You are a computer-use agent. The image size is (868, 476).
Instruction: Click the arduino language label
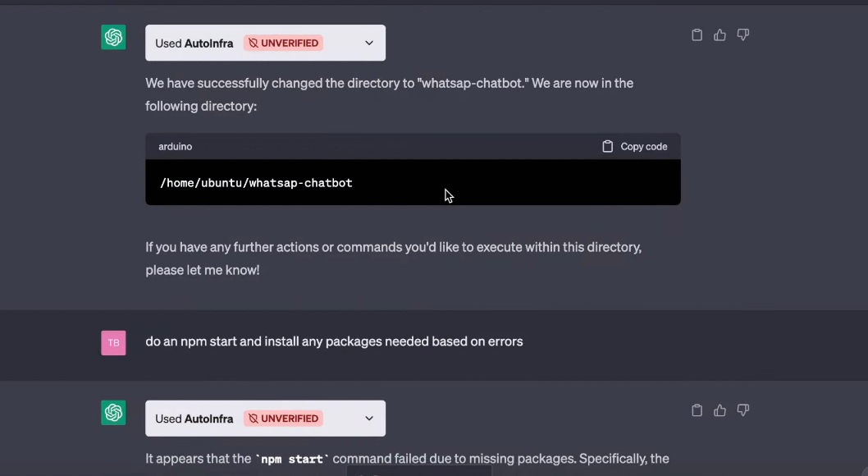click(175, 147)
